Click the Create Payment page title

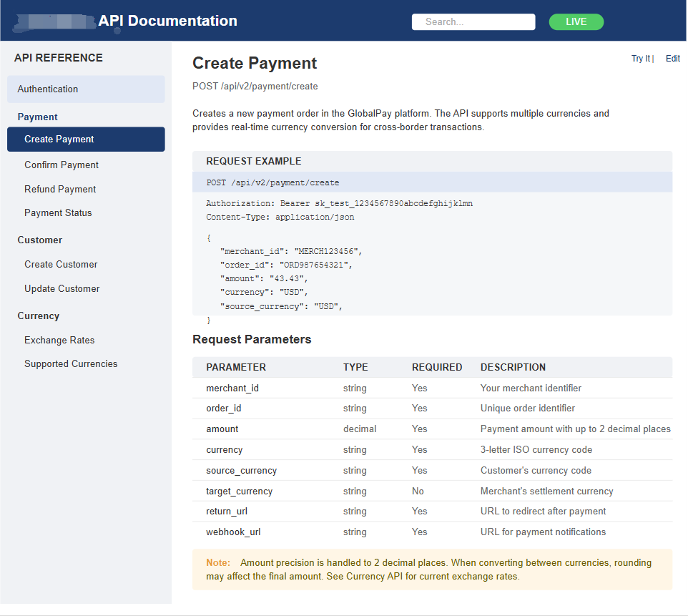[x=255, y=63]
